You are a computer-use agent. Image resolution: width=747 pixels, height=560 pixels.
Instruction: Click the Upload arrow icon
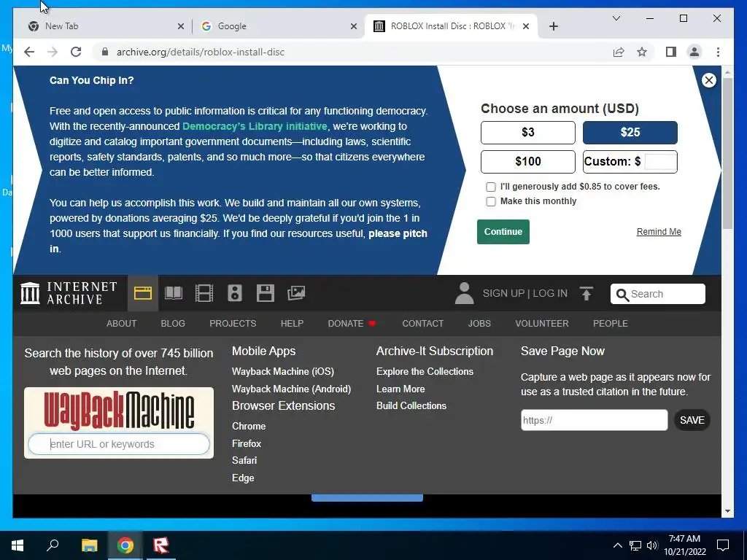(587, 293)
